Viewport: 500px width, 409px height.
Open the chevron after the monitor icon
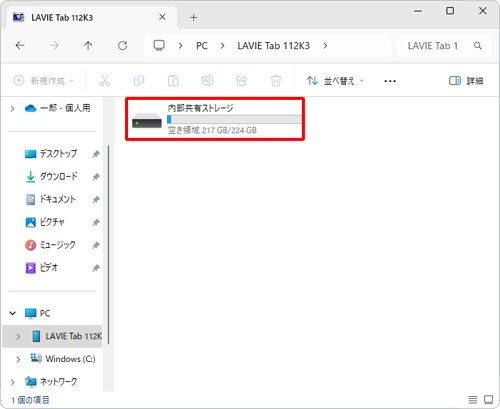coord(180,46)
